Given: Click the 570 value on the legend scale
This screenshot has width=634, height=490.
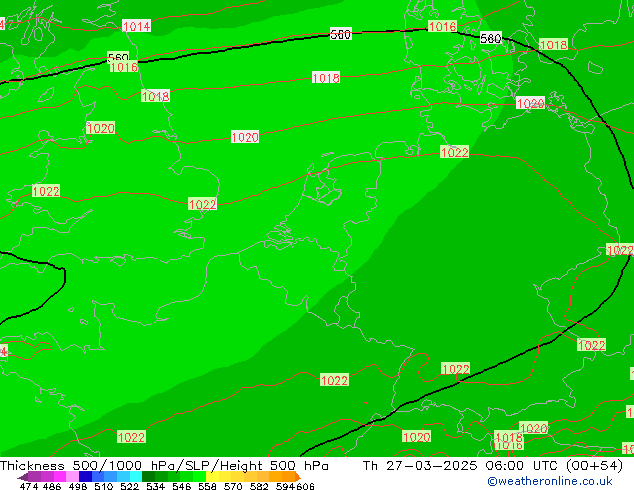Looking at the screenshot, I should (x=233, y=486).
